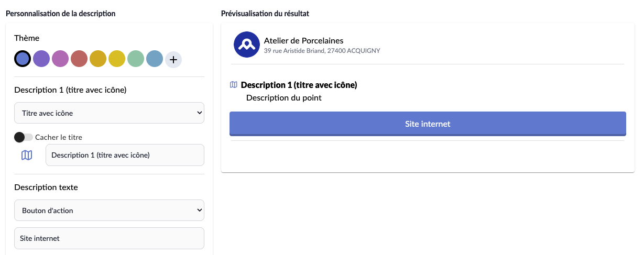Select the brick red theme color
The image size is (644, 255).
79,59
